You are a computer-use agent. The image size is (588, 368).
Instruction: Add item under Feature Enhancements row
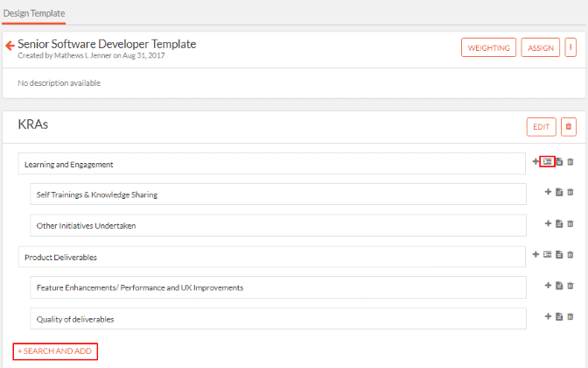click(x=548, y=286)
